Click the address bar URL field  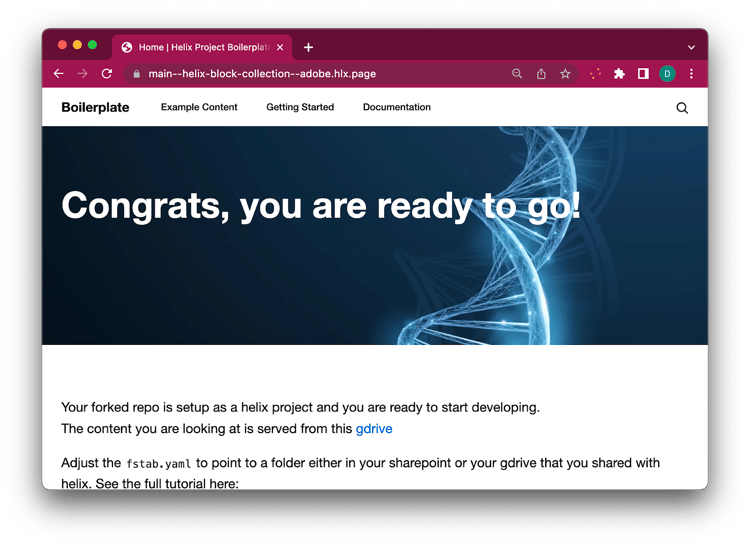coord(316,74)
